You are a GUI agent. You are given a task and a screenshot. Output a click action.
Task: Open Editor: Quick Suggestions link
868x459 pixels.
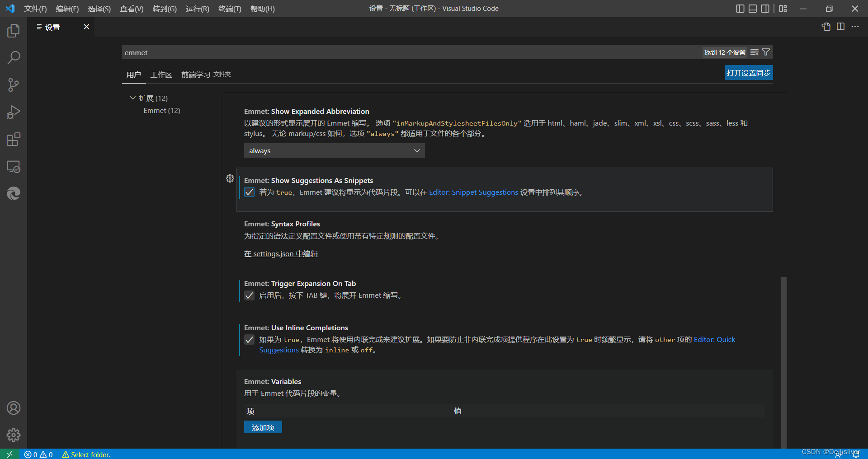tap(714, 340)
